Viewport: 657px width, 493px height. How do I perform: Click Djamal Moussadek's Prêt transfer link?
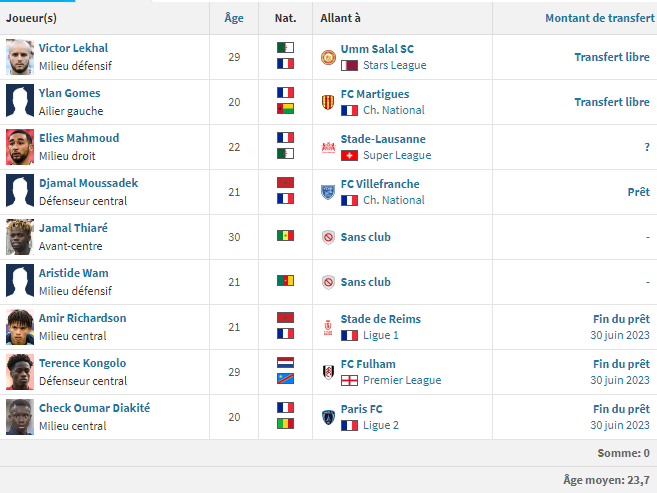(638, 192)
